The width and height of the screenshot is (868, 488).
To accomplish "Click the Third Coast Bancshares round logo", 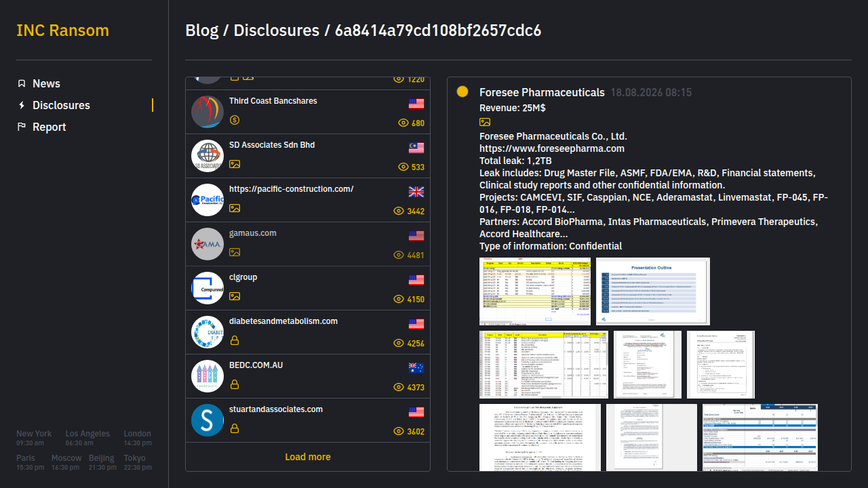I will pos(208,112).
